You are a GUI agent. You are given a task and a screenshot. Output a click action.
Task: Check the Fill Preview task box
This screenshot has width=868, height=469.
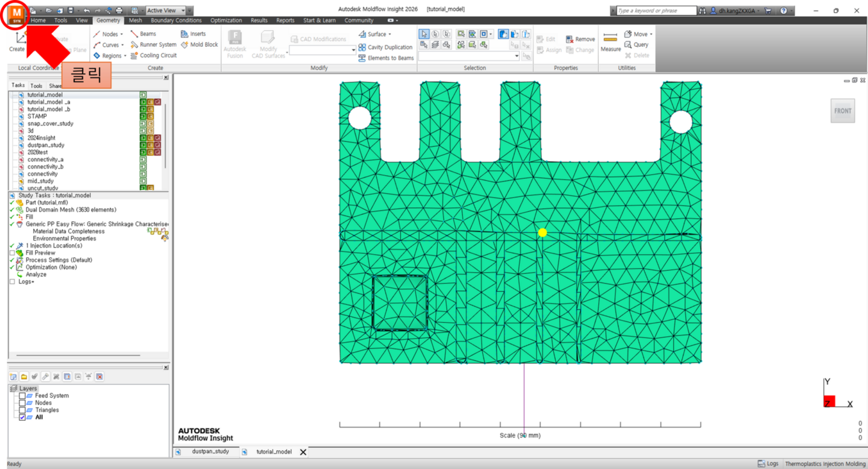[12, 253]
